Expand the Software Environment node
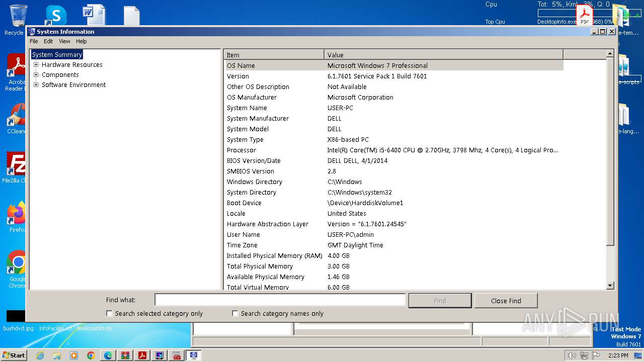644x362 pixels. point(36,85)
